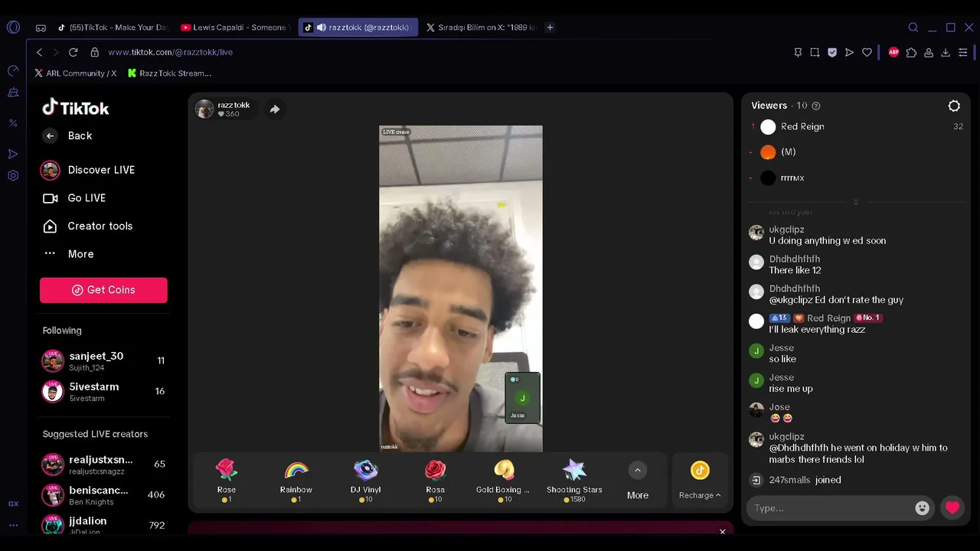
Task: Click the address bar URL
Action: pyautogui.click(x=171, y=52)
